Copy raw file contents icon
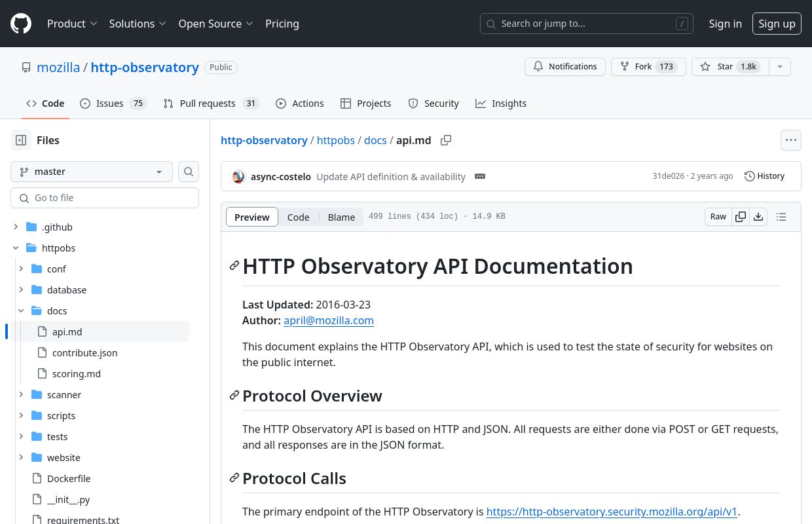 point(741,217)
